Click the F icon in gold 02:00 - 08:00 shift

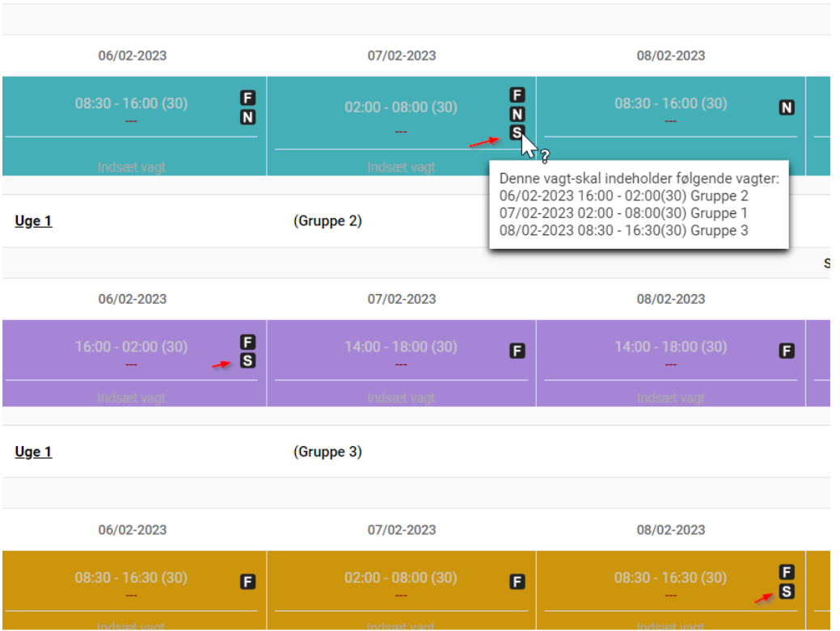517,582
